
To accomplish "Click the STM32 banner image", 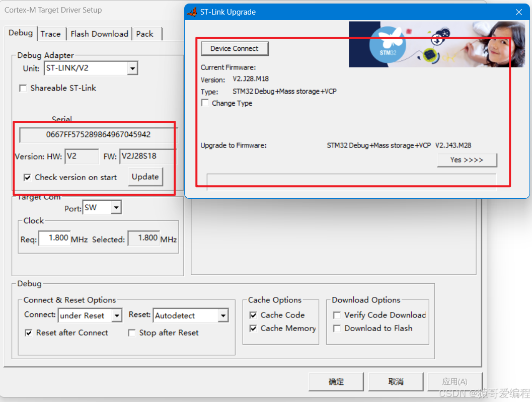I will pos(436,44).
